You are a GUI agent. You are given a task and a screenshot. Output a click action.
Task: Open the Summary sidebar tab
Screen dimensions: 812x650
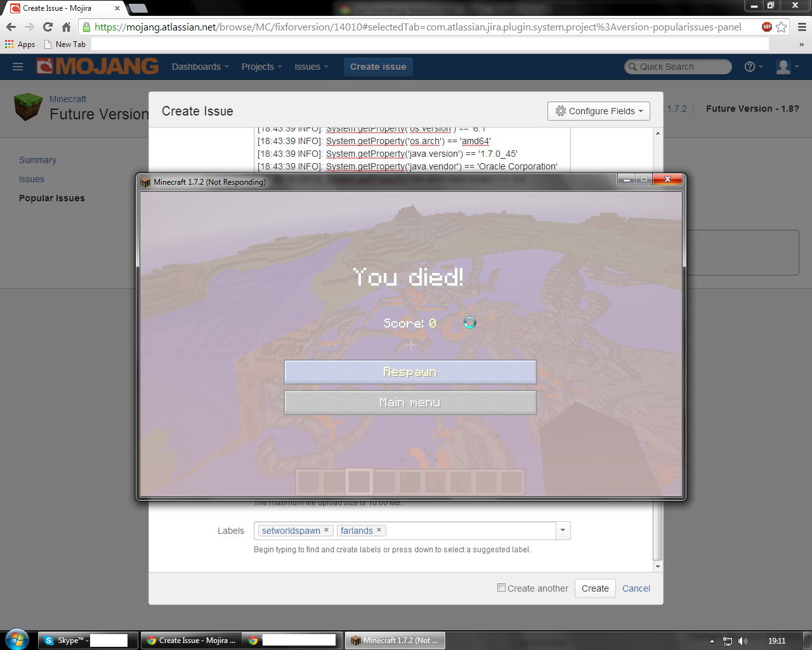(x=37, y=160)
